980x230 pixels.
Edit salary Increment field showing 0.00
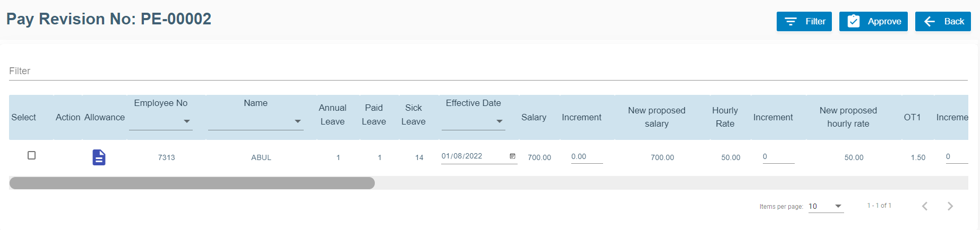point(586,157)
